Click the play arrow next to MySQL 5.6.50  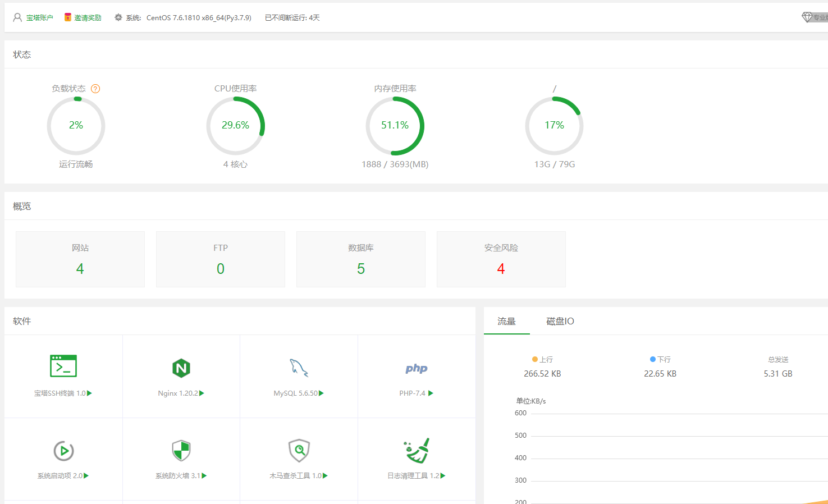(x=321, y=393)
